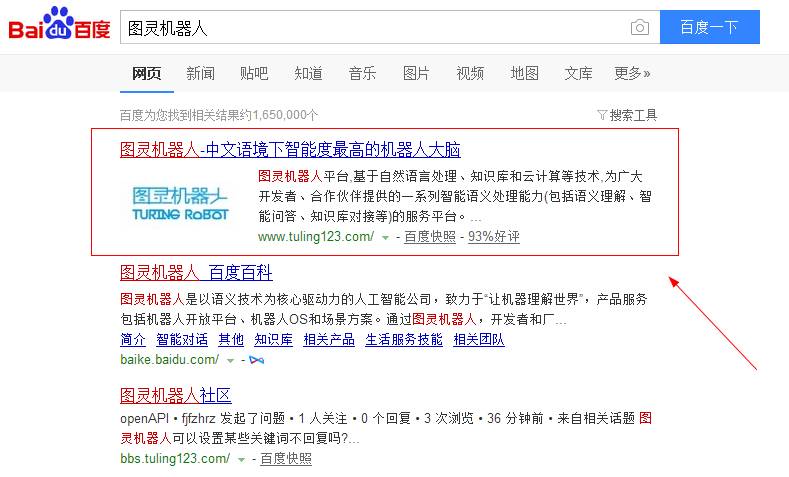The height and width of the screenshot is (477, 789).
Task: Open the V-badge icon beside baike.baidu.com
Action: (x=256, y=360)
